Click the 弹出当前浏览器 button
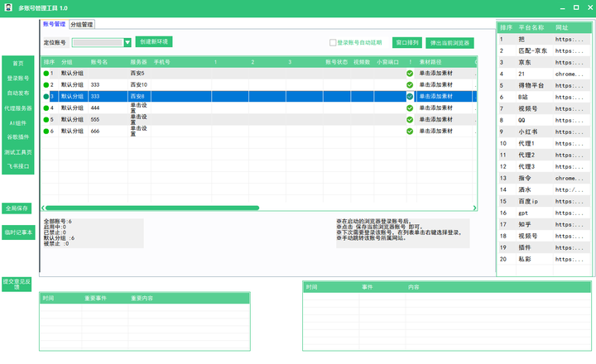Viewport: 596px width, 364px height. click(449, 43)
